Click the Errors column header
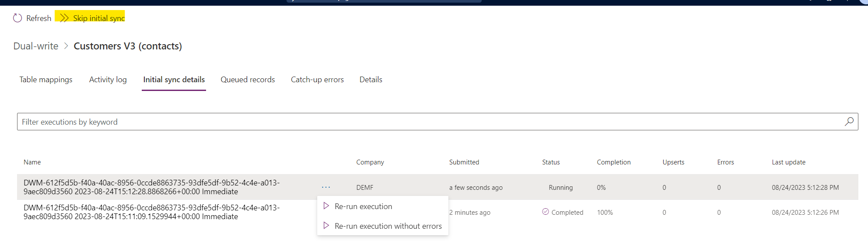This screenshot has width=868, height=241. point(725,162)
